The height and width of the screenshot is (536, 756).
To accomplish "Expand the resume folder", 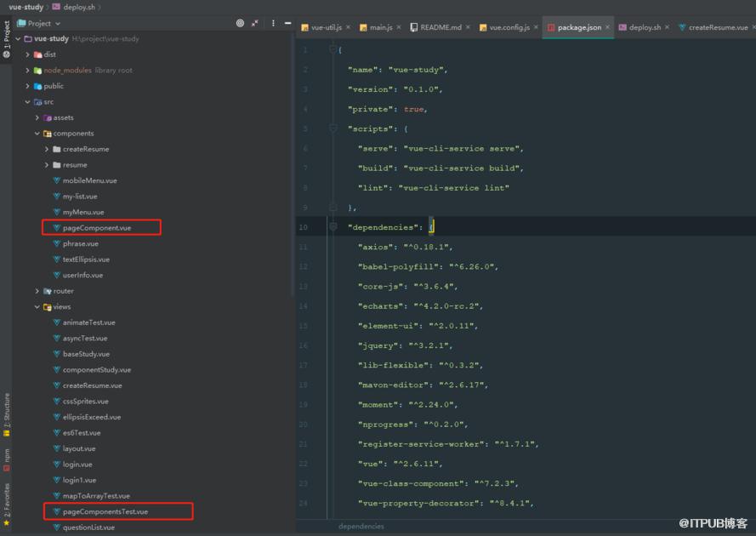I will point(47,165).
